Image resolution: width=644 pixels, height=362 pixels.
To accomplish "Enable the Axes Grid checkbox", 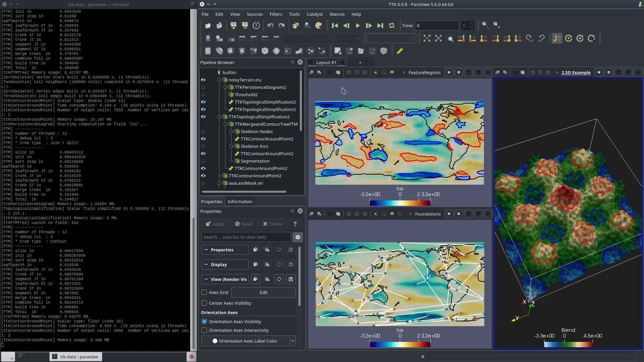I will pyautogui.click(x=204, y=293).
